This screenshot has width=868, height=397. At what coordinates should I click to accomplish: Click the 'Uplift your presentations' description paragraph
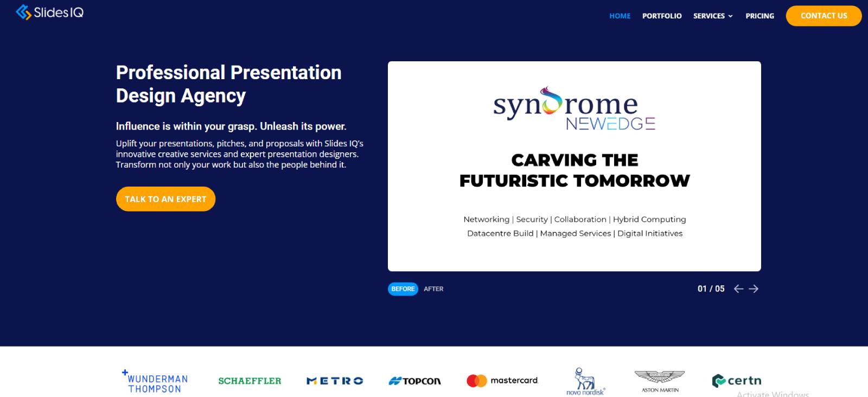239,154
